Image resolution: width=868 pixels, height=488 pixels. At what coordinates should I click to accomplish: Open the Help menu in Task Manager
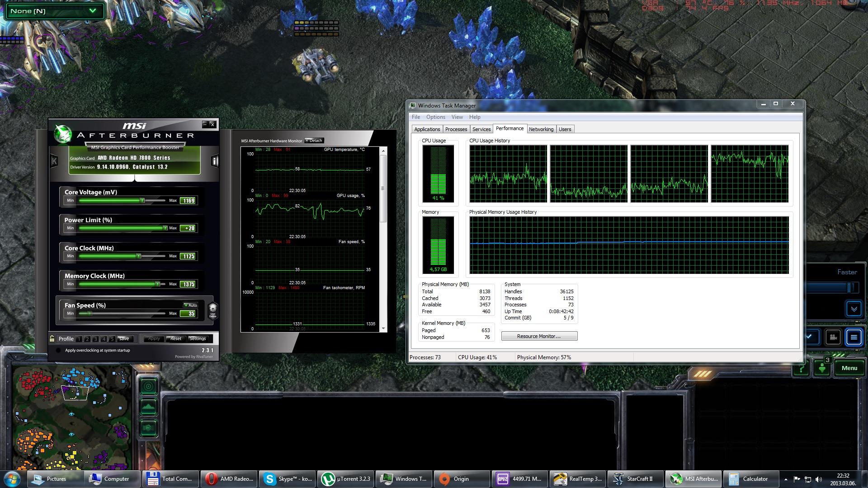(x=475, y=117)
